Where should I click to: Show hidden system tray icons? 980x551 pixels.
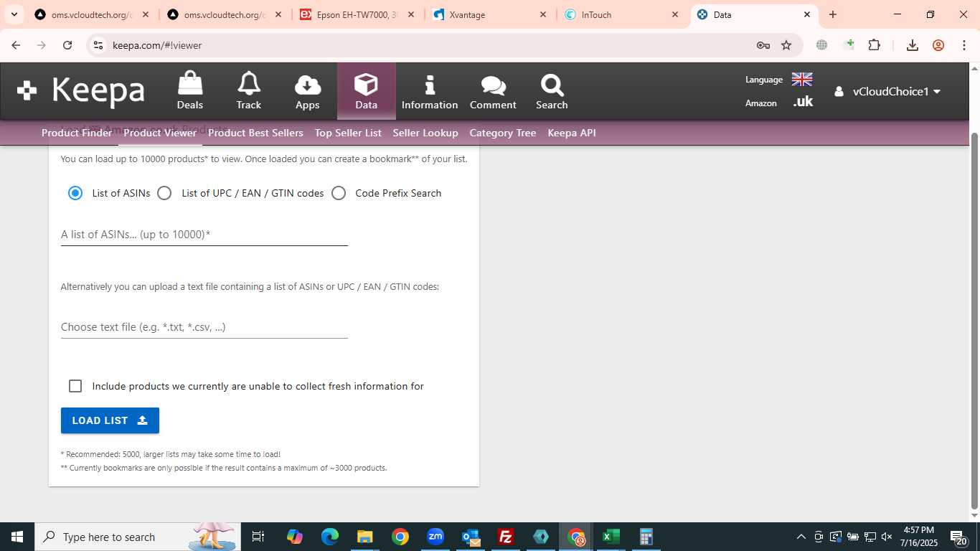[x=801, y=537]
